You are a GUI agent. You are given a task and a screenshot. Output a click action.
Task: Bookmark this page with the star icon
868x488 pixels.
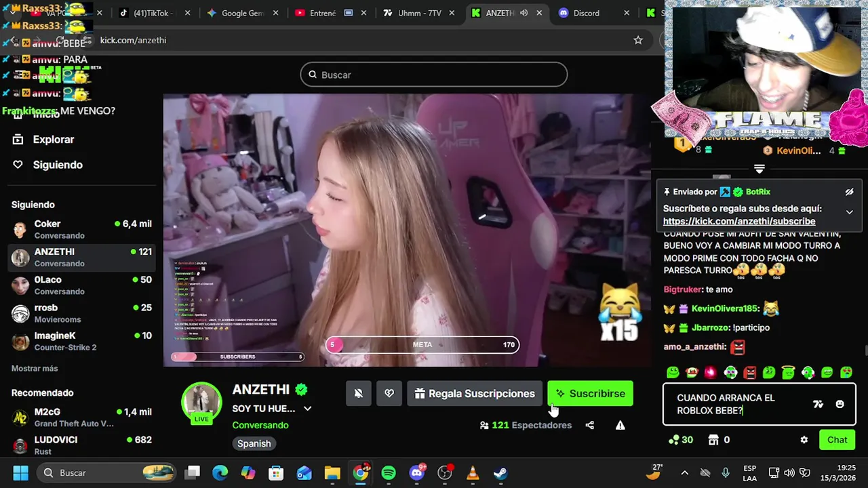[638, 40]
